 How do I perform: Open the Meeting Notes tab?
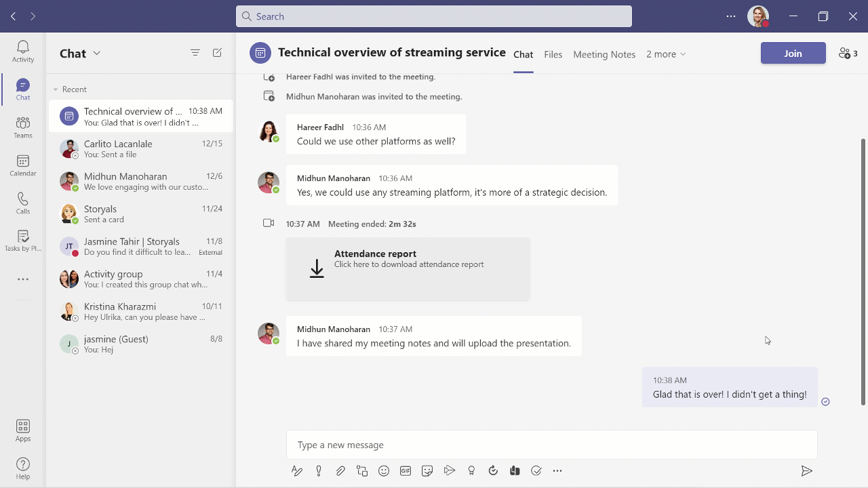click(x=604, y=54)
